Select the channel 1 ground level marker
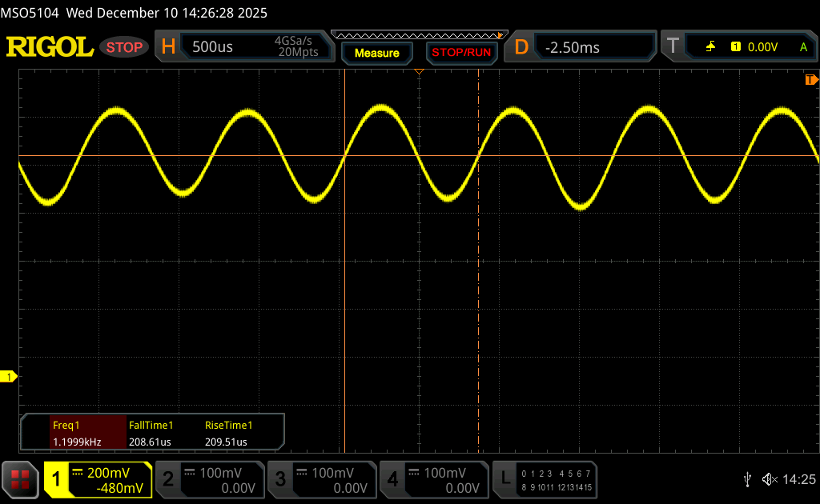The height and width of the screenshot is (504, 820). coord(10,377)
